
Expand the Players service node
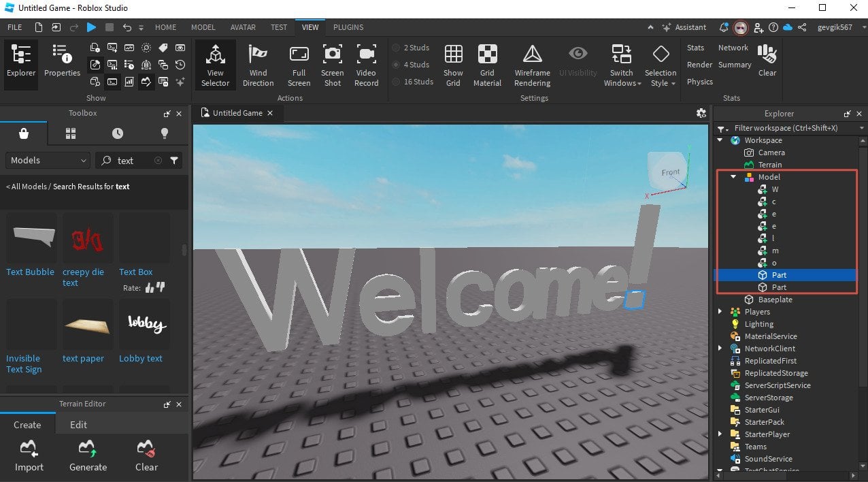[720, 312]
